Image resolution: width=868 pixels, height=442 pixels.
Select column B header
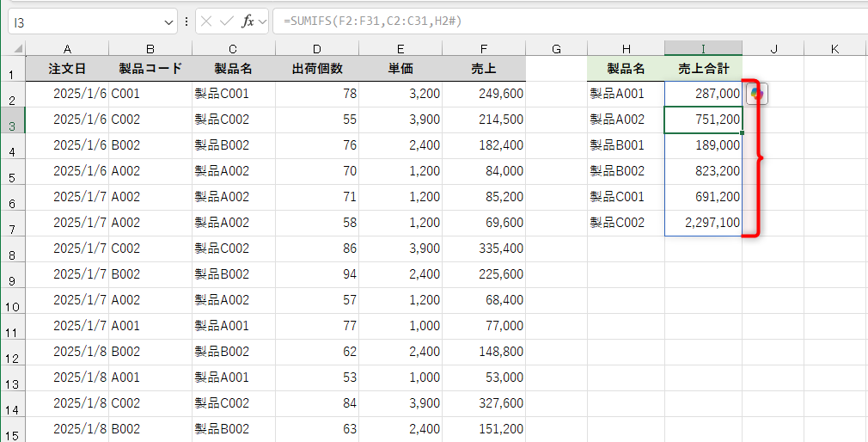pyautogui.click(x=150, y=49)
